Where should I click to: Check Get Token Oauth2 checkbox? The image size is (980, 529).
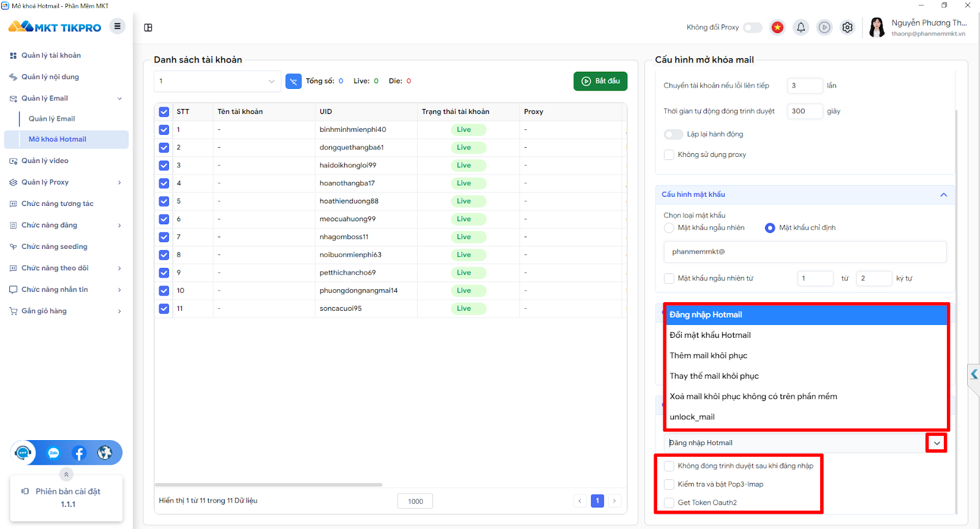669,503
